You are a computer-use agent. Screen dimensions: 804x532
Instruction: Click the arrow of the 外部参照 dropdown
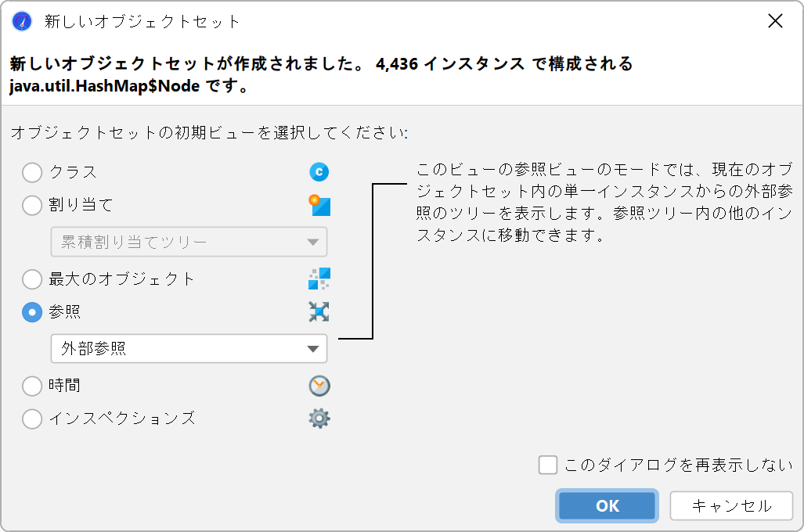(313, 349)
